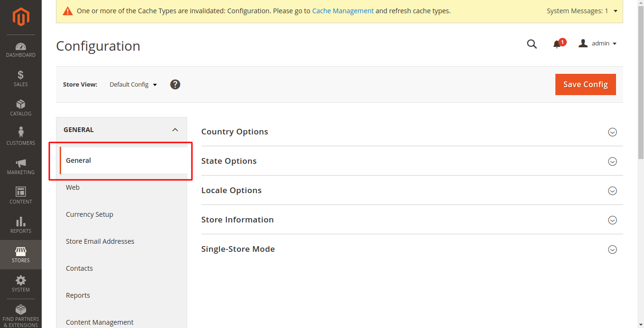Expand State Options section
This screenshot has width=644, height=328.
[x=412, y=161]
